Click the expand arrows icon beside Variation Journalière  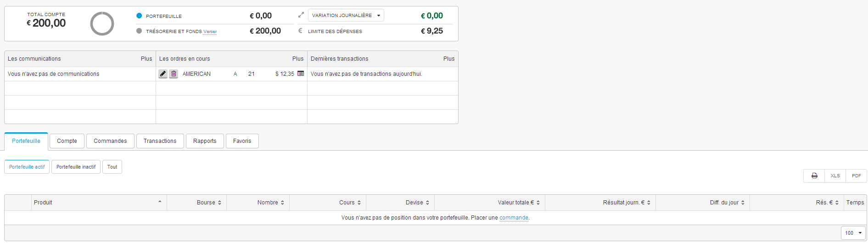[x=301, y=15]
